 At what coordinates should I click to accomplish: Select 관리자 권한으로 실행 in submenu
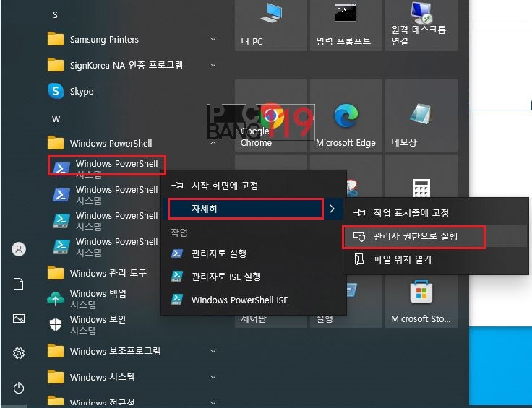coord(415,236)
